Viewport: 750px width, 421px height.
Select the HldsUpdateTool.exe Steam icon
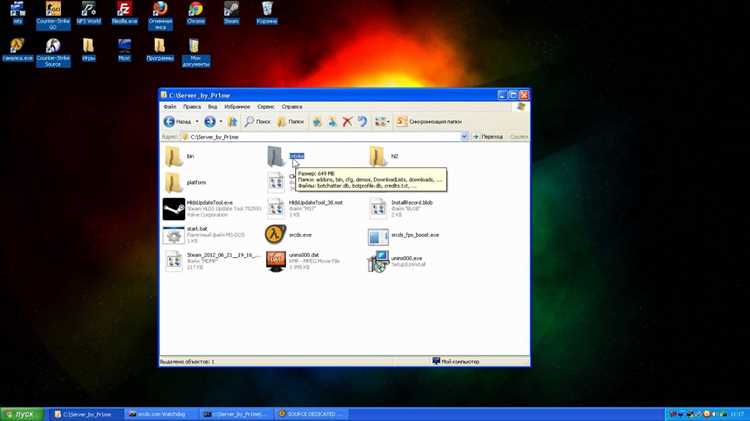174,209
